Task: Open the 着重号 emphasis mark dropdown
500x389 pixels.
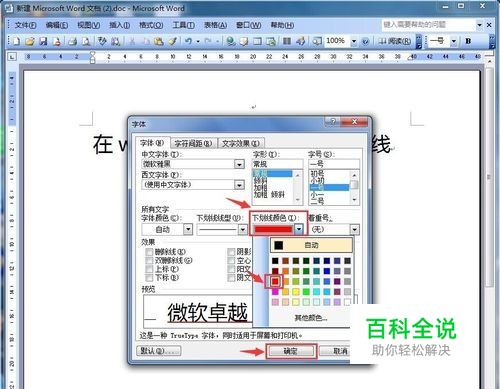Action: click(354, 229)
